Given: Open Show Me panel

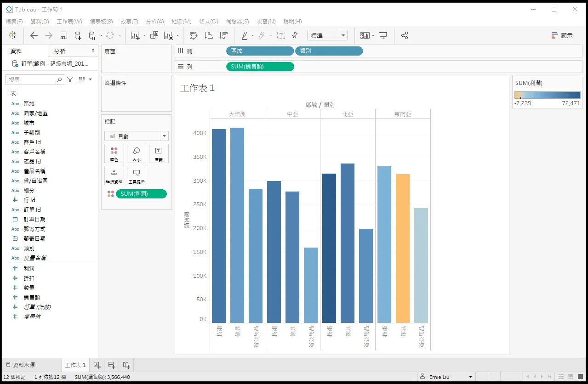Looking at the screenshot, I should tap(562, 35).
